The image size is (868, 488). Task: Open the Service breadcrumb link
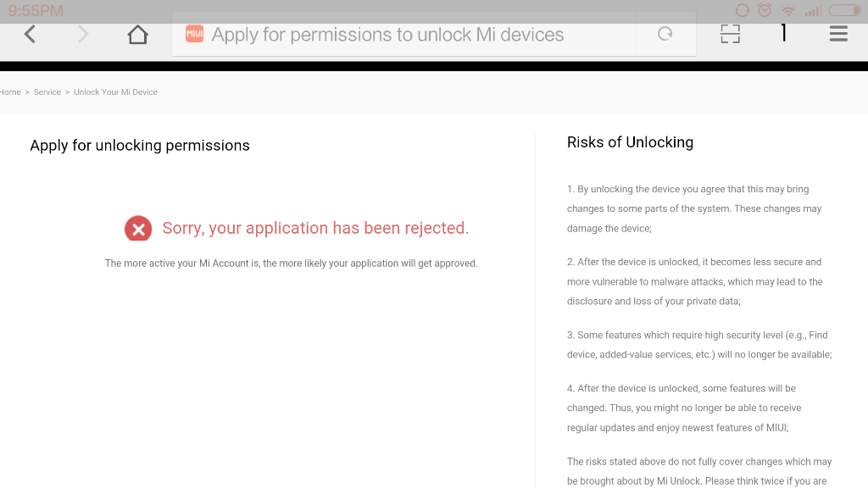pos(47,91)
